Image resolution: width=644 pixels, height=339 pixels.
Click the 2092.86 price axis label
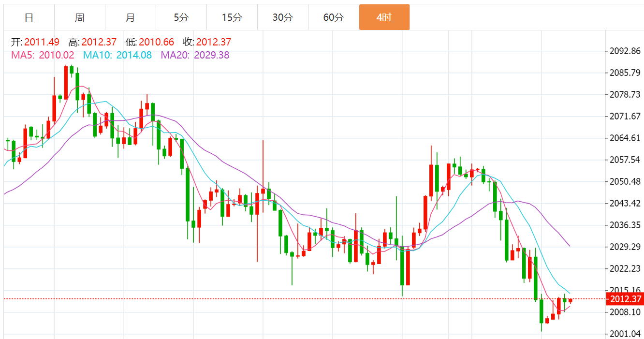coord(626,51)
